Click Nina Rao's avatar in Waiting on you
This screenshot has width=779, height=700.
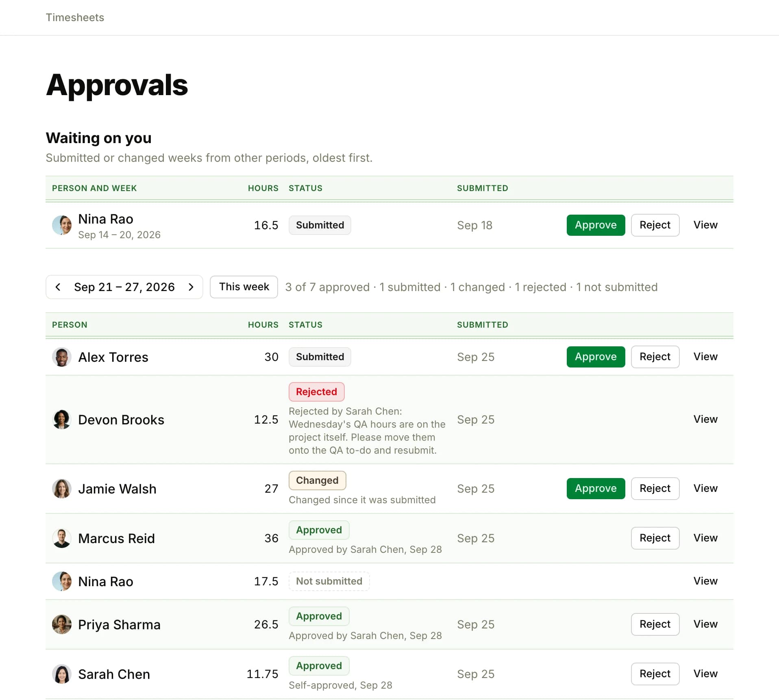coord(62,225)
